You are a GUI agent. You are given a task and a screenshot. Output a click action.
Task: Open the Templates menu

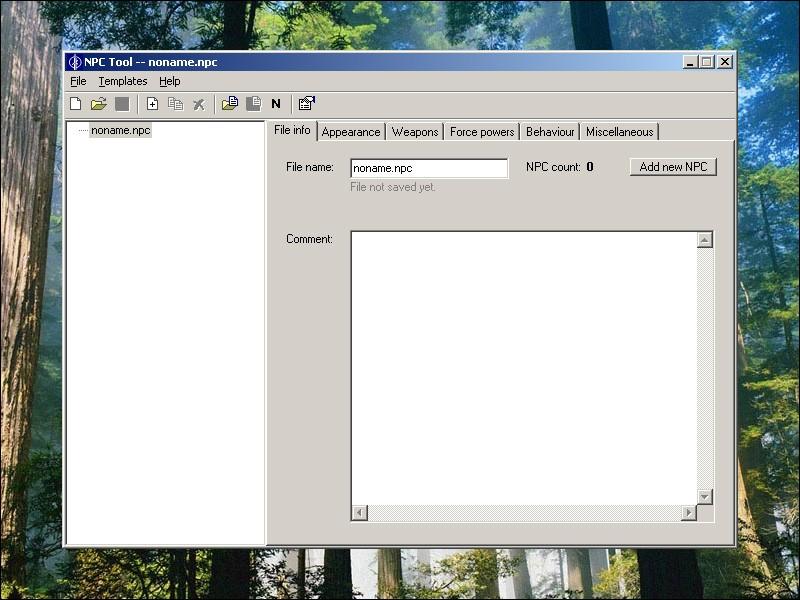tap(123, 81)
